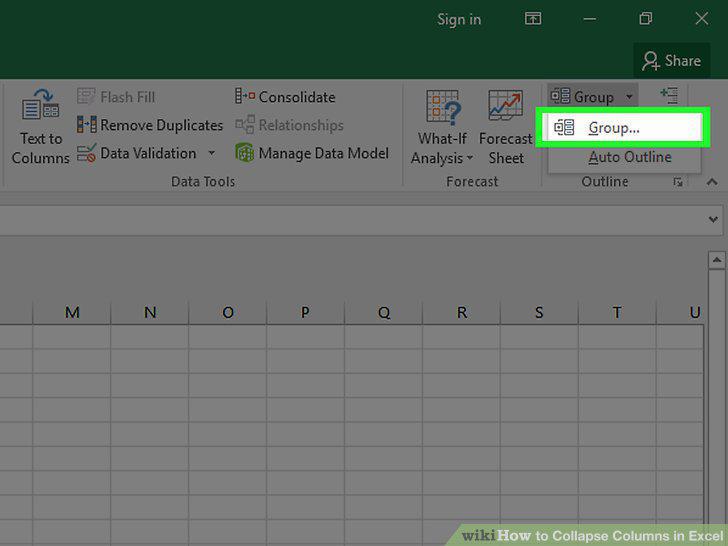Collapse the ribbon with the chevron

[712, 182]
